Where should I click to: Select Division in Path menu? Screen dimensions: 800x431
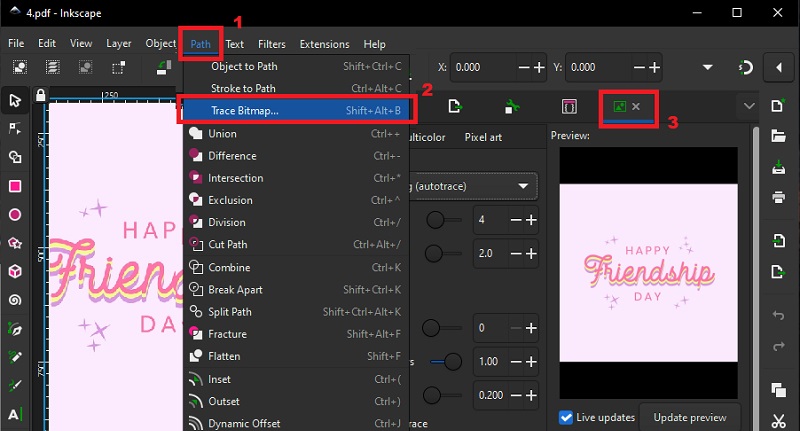(296, 222)
